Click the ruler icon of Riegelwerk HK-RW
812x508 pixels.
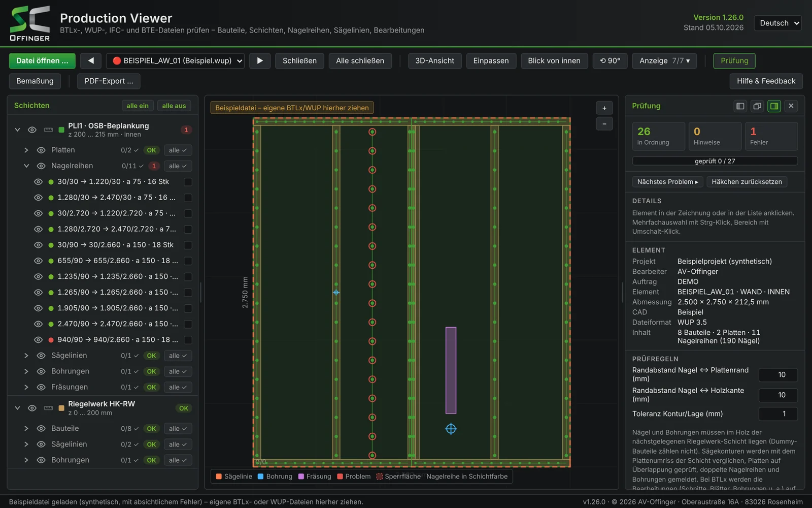(x=48, y=408)
